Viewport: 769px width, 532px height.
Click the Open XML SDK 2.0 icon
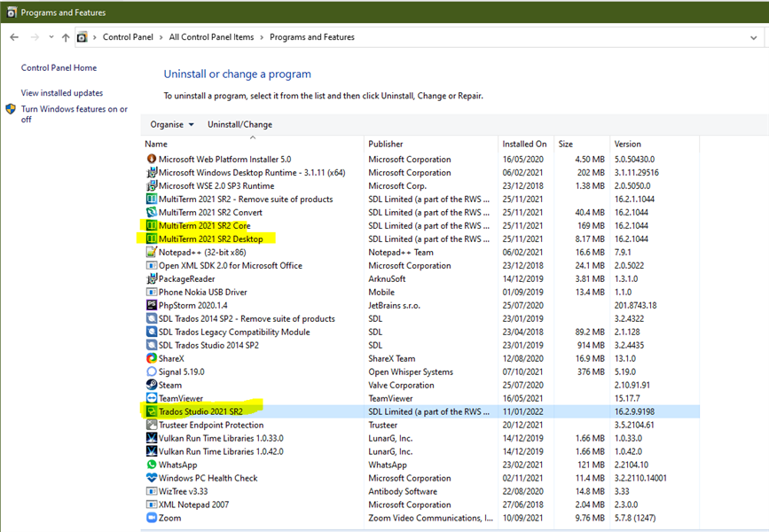(152, 265)
